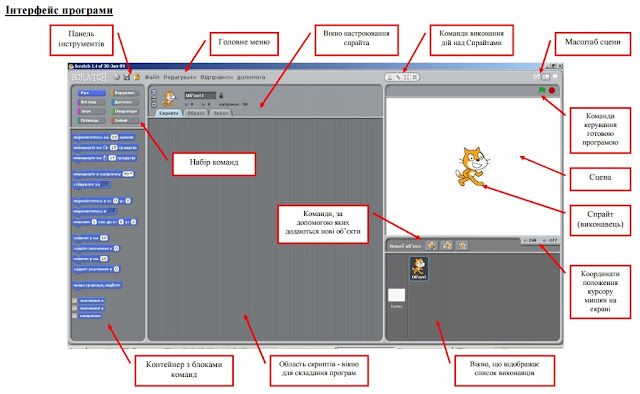
Task: Enable the 'значення y' checkbox
Action: (75, 308)
